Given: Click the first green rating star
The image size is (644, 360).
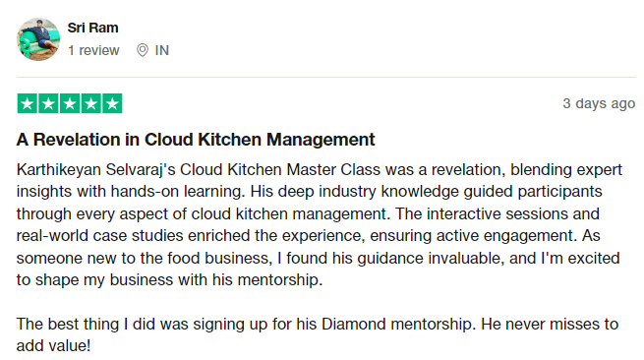Looking at the screenshot, I should [x=28, y=103].
